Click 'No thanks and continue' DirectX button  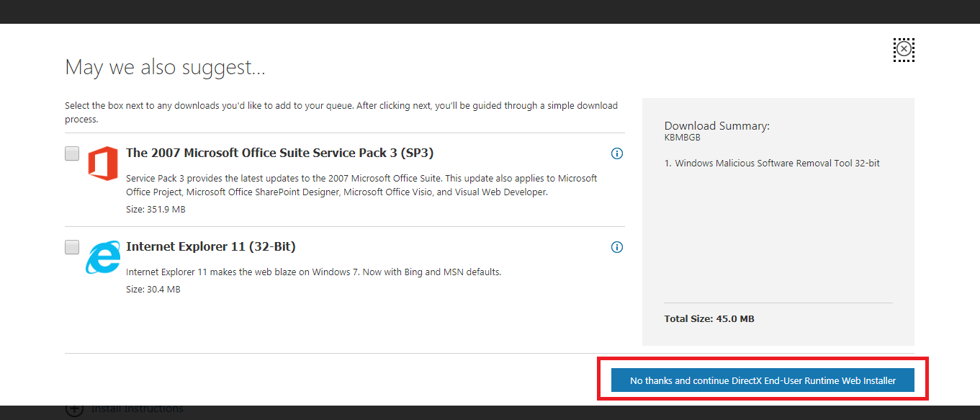763,380
